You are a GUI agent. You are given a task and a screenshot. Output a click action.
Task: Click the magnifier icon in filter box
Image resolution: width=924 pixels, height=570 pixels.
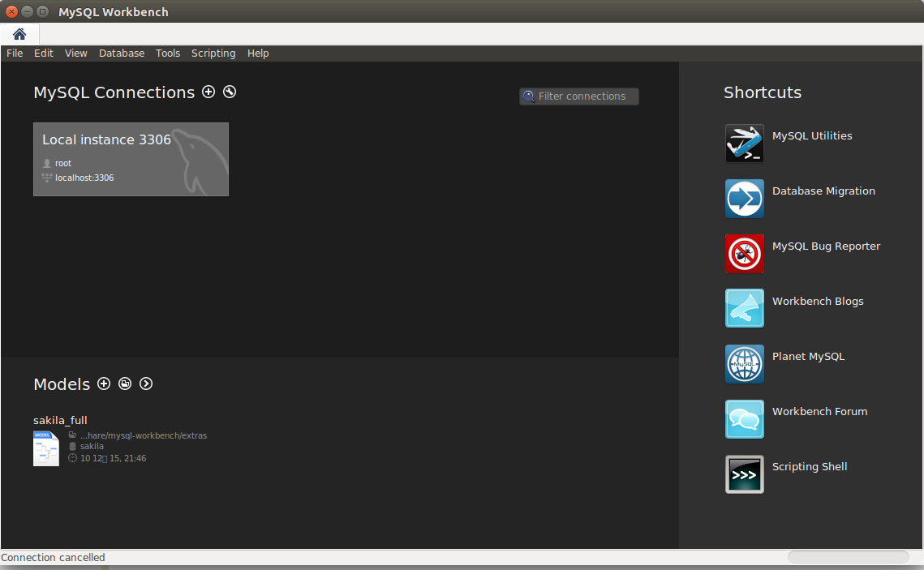[x=529, y=96]
